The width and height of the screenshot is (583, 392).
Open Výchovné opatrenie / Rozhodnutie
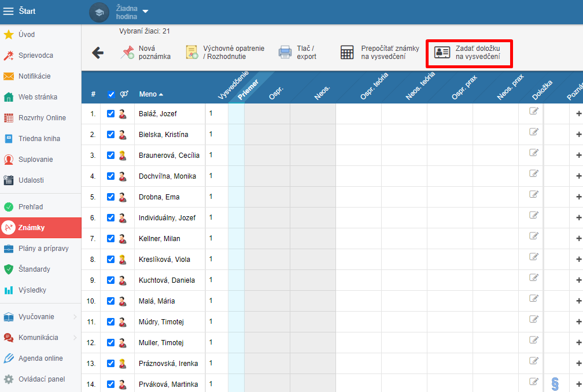click(x=226, y=53)
